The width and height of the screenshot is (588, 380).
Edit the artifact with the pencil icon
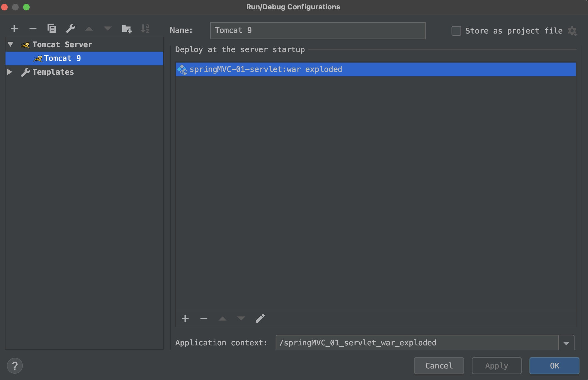coord(260,318)
